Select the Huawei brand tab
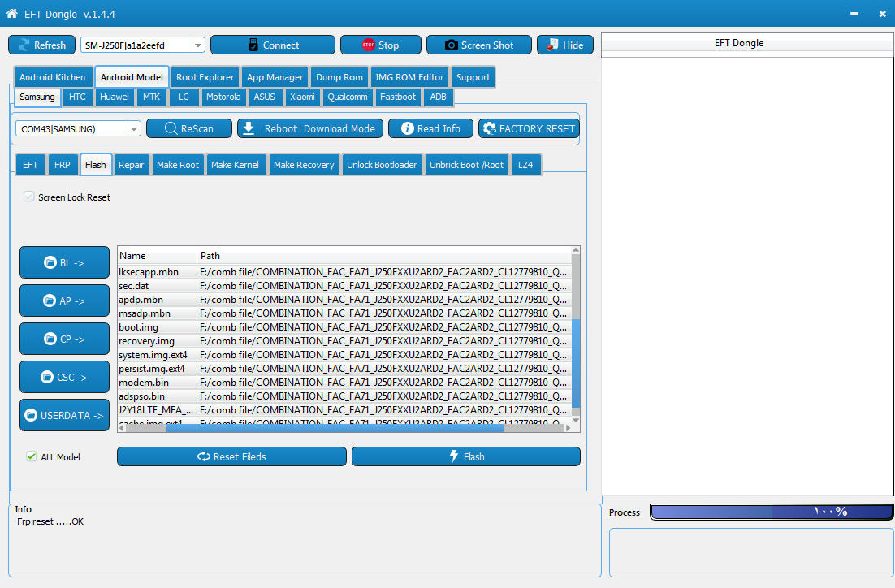 coord(115,97)
